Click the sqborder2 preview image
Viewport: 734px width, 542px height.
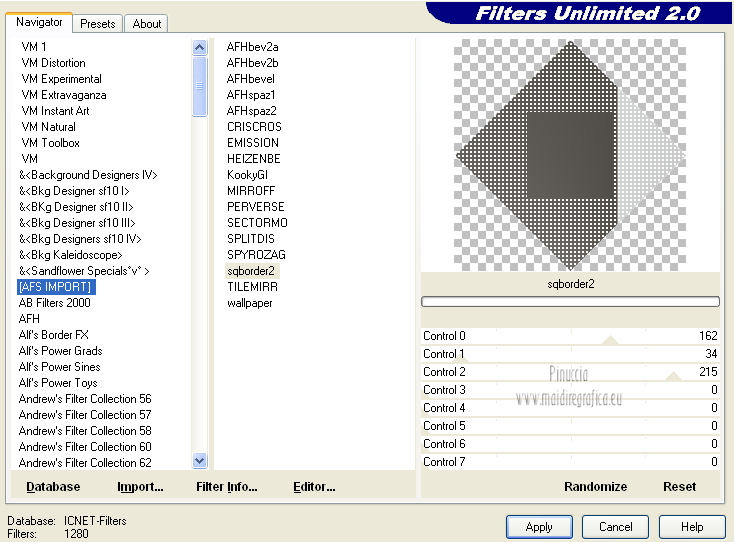point(570,155)
